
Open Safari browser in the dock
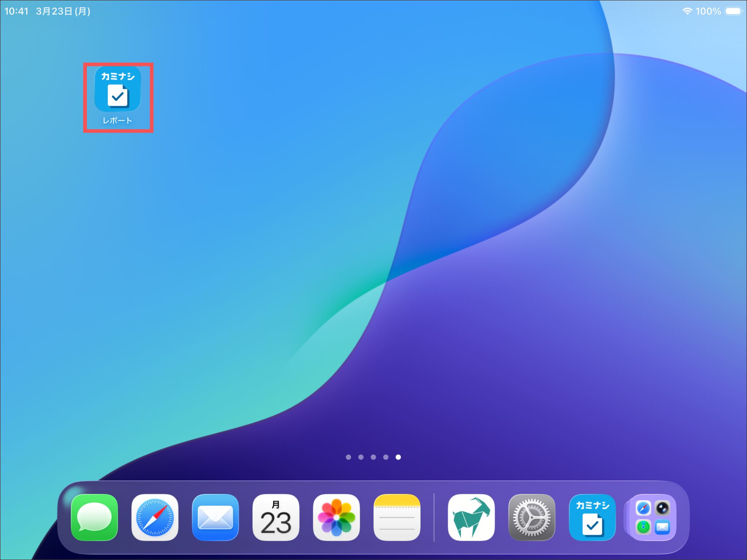click(x=155, y=517)
